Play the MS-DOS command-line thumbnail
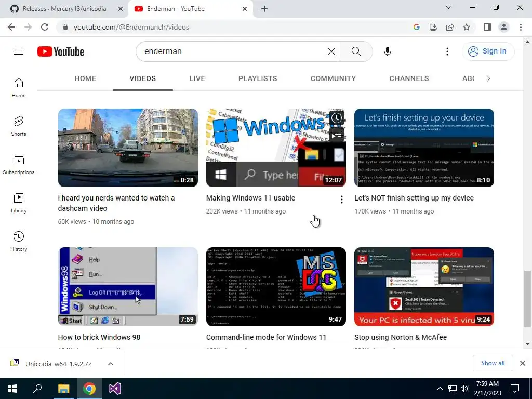The width and height of the screenshot is (532, 399). point(276,287)
